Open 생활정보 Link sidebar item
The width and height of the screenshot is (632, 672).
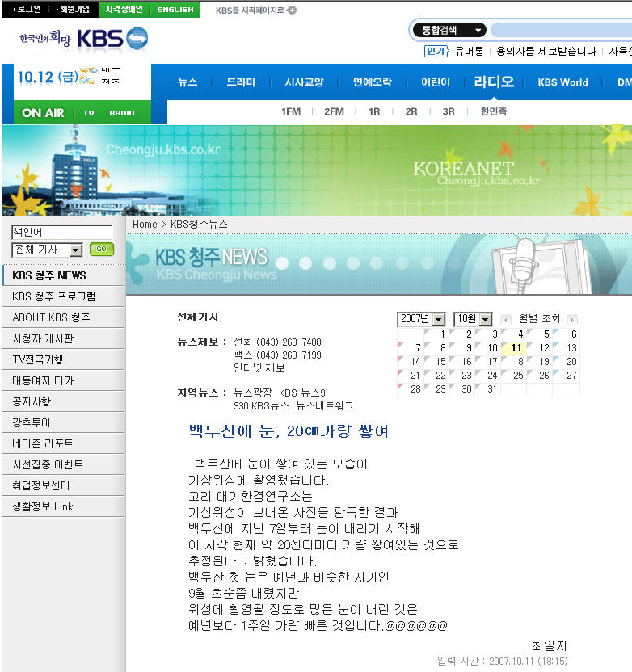[x=64, y=506]
